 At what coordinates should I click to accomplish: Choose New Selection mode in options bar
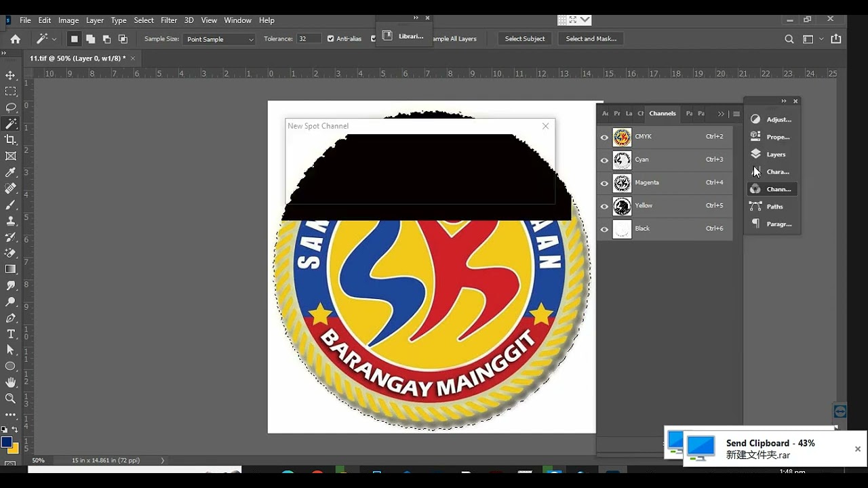[x=74, y=39]
